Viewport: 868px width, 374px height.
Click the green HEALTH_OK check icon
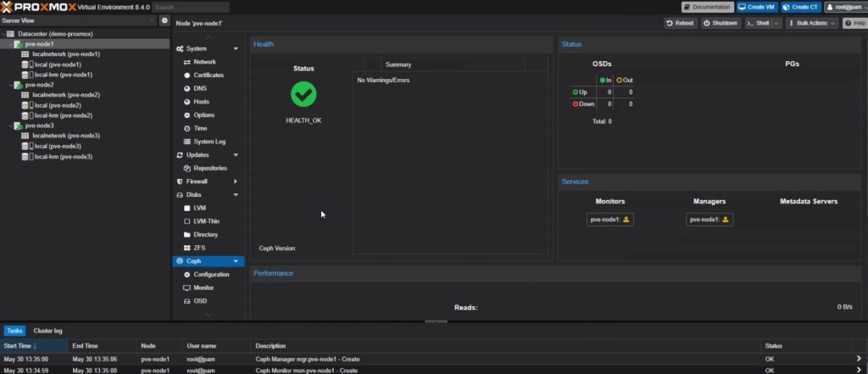click(303, 95)
